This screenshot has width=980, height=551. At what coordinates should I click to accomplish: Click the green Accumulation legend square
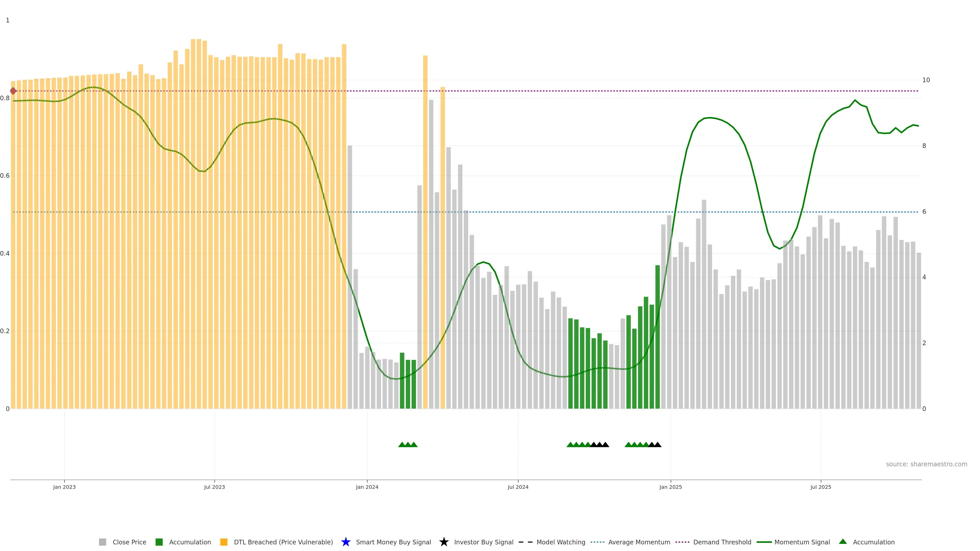pyautogui.click(x=159, y=542)
